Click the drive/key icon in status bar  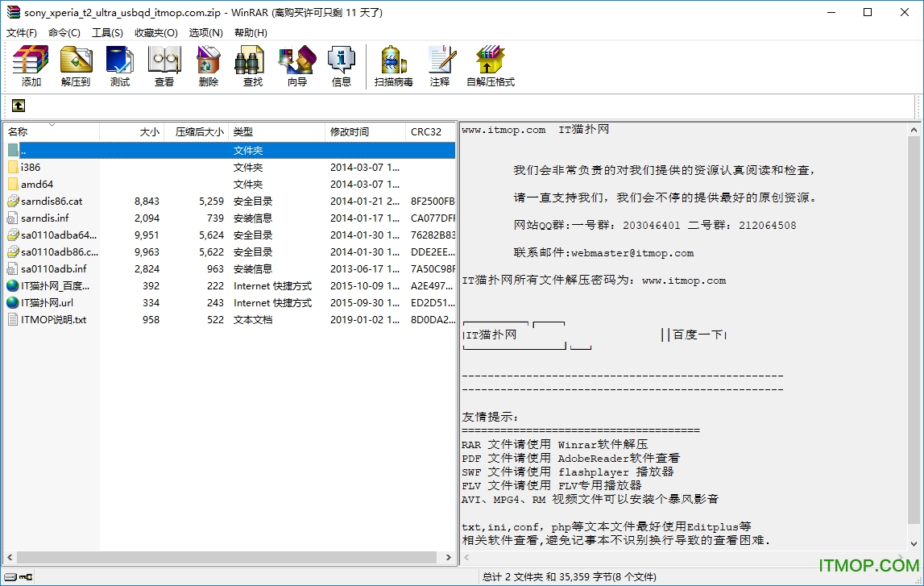coord(19,576)
